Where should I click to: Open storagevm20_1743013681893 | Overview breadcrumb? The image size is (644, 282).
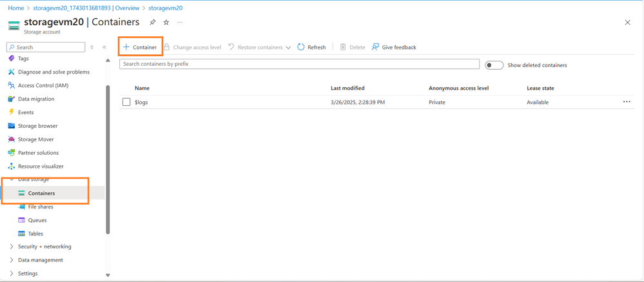(86, 8)
